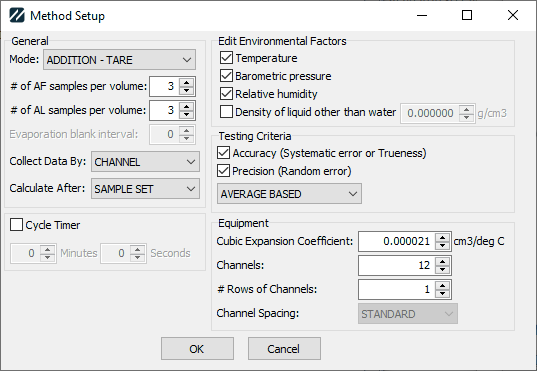The image size is (537, 371).
Task: Decrease the # of AL samples per volume
Action: (x=186, y=114)
